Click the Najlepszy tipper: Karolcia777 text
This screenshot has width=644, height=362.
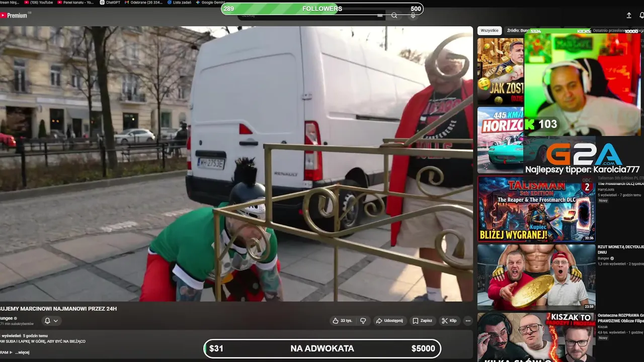(x=583, y=170)
